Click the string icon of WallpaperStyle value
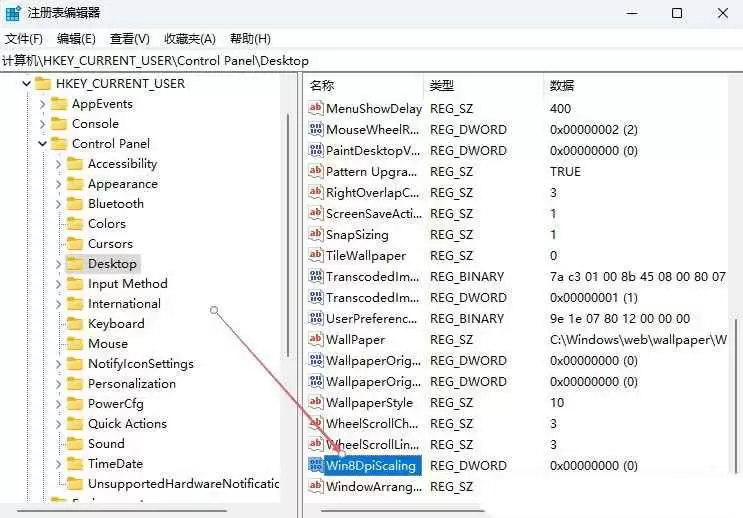Viewport: 743px width, 518px height. pyautogui.click(x=316, y=402)
